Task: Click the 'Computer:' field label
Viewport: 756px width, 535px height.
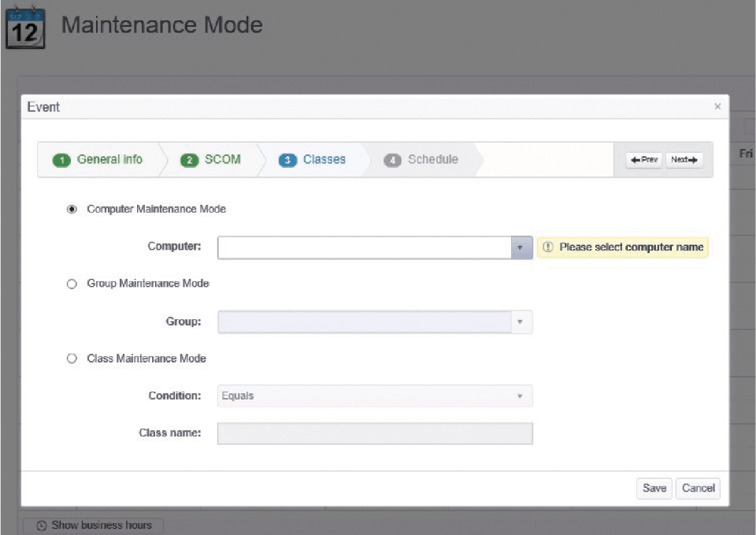Action: pyautogui.click(x=175, y=246)
